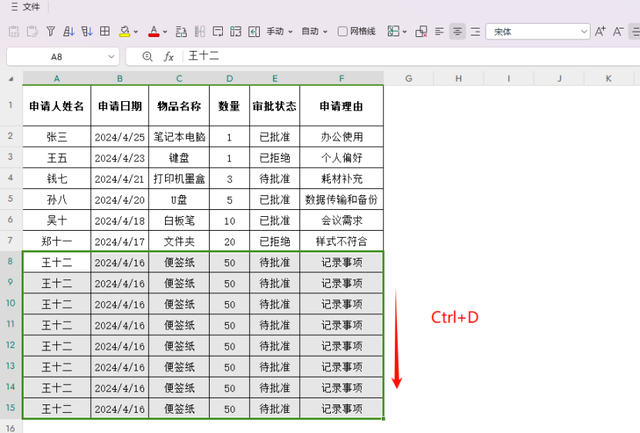
Task: Click cell 郑十一
Action: point(57,242)
